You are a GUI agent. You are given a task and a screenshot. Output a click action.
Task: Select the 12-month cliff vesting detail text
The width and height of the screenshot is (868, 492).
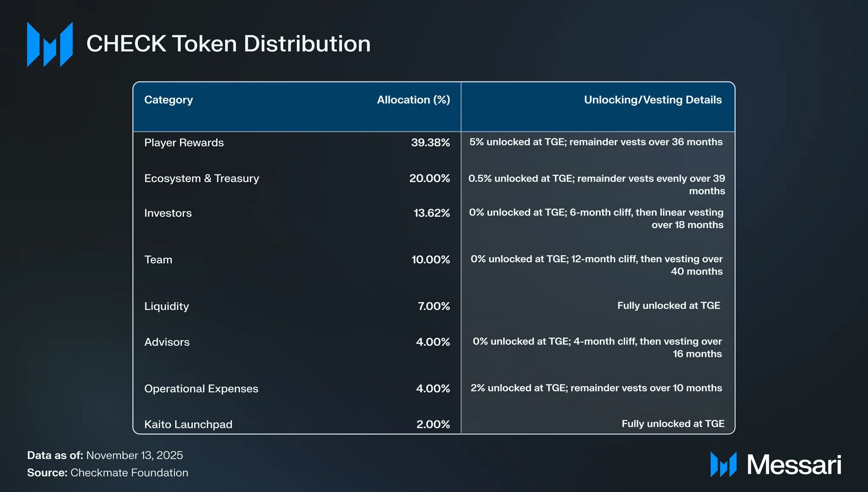tap(596, 265)
